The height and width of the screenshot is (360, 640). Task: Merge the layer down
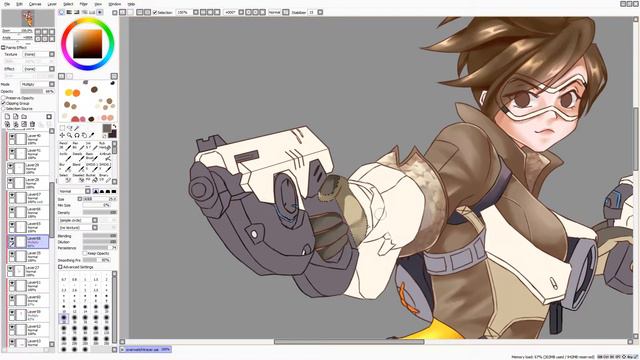[x=16, y=124]
